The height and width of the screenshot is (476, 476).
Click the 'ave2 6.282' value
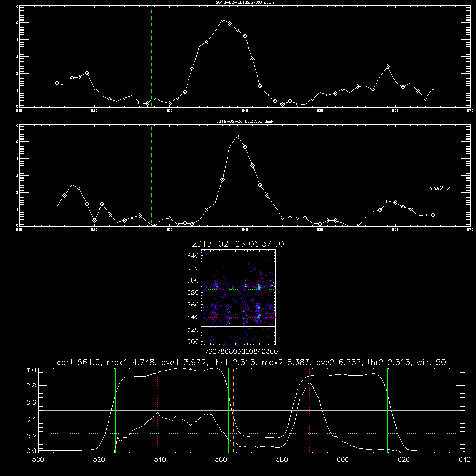tap(339, 362)
